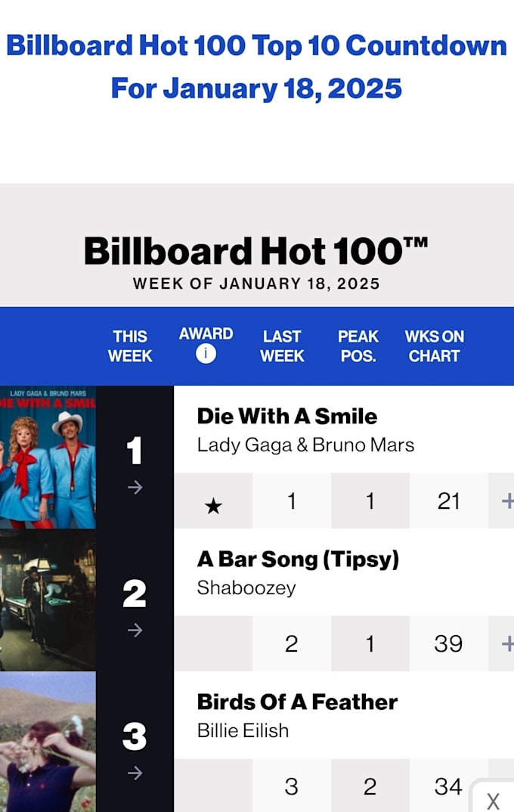Viewport: 514px width, 812px height.
Task: Expand stats for A Bar Song (Tipsy)
Action: click(508, 643)
